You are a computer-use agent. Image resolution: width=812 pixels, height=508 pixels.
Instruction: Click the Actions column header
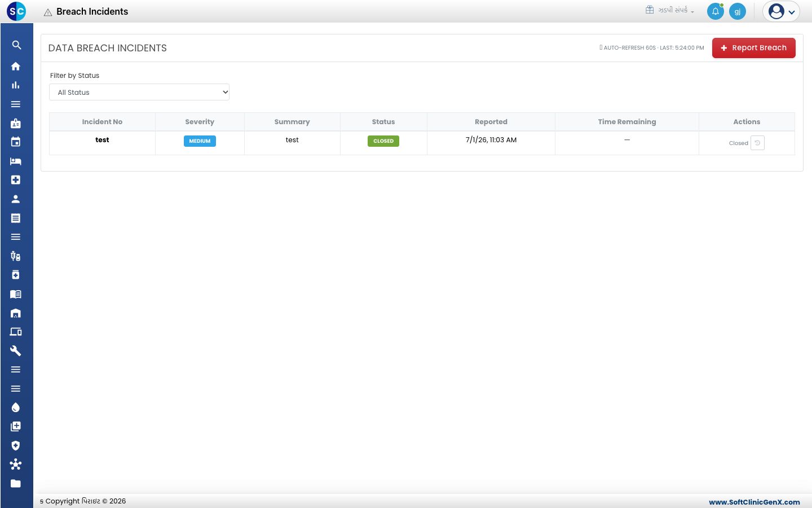(x=747, y=122)
